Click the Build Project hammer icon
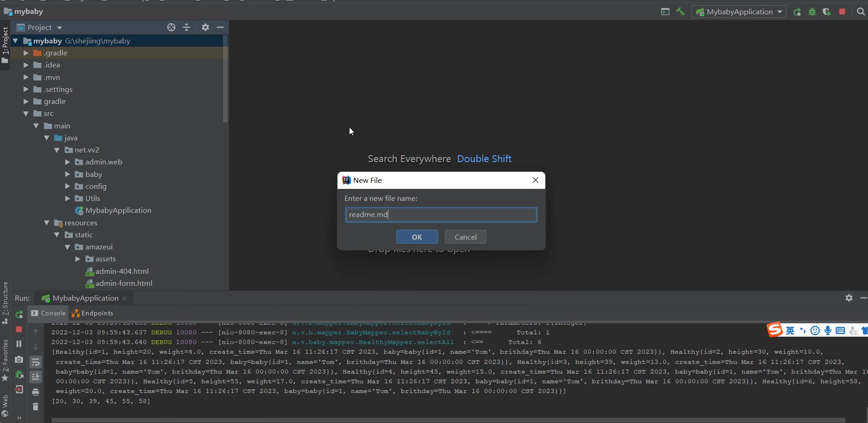Viewport: 868px width, 423px height. pos(680,12)
